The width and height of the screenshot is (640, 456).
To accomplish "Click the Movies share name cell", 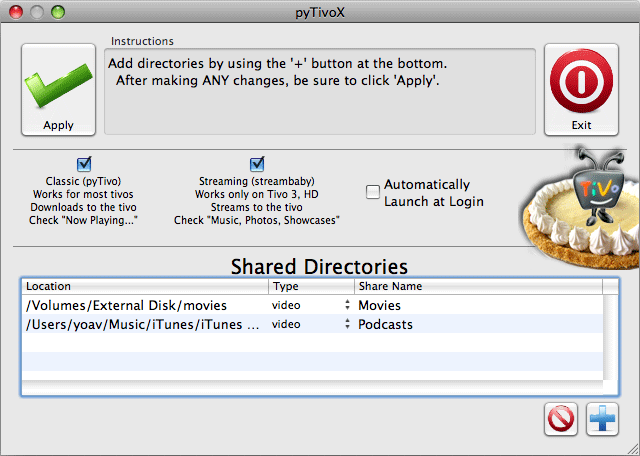I will [478, 305].
